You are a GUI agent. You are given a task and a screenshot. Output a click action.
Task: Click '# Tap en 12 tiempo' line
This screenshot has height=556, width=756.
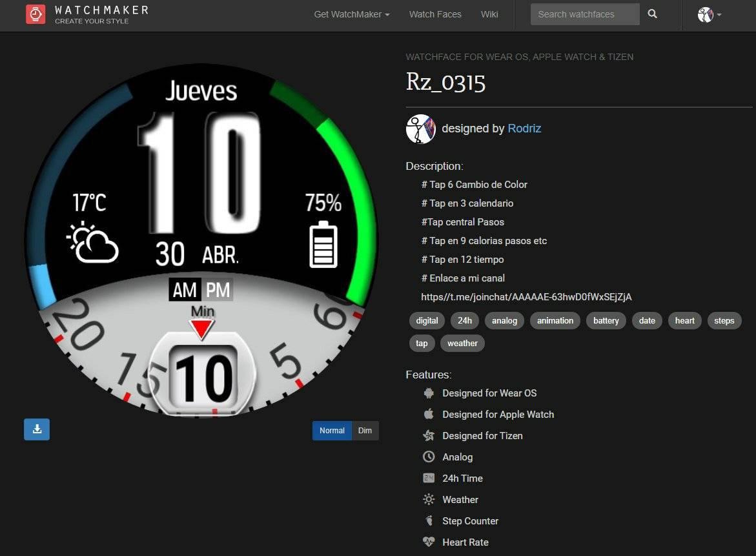(x=462, y=260)
